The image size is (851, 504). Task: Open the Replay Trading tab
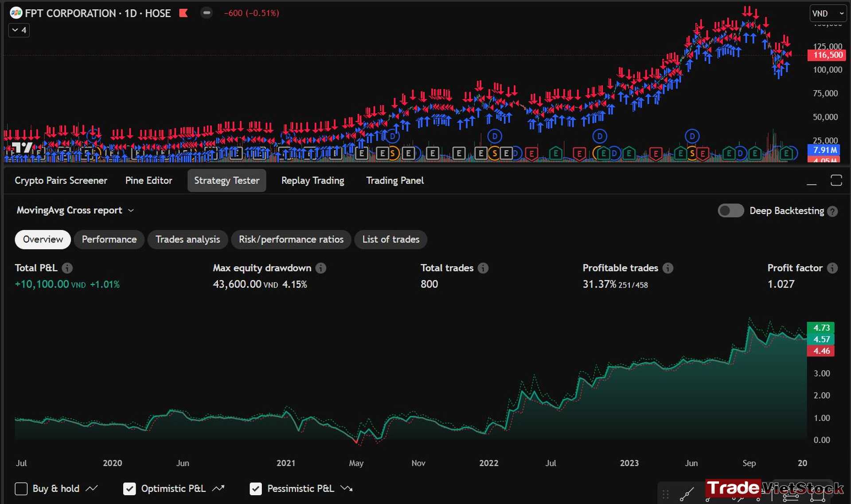click(312, 180)
